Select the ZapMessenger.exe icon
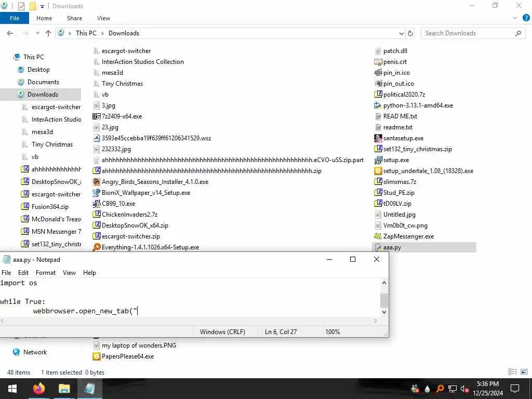The image size is (532, 399). (378, 236)
